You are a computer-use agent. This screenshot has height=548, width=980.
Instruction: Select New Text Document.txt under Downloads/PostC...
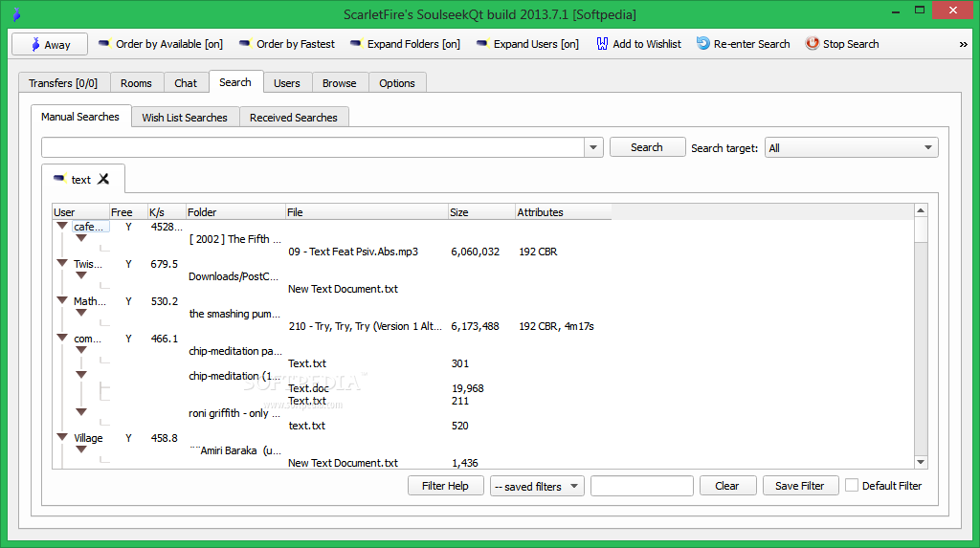(343, 289)
